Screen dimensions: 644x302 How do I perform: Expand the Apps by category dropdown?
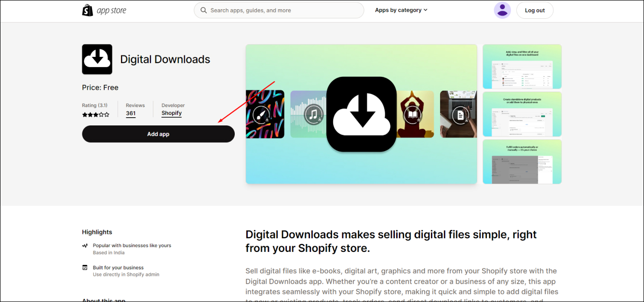[x=401, y=10]
